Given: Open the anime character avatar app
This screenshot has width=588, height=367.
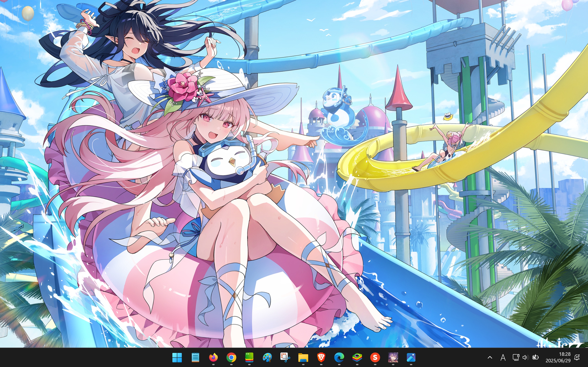Looking at the screenshot, I should point(393,357).
